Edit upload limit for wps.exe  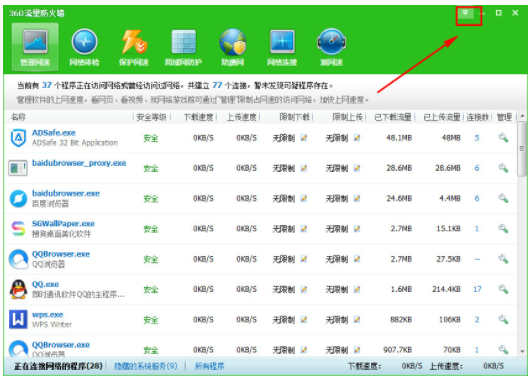pyautogui.click(x=357, y=320)
